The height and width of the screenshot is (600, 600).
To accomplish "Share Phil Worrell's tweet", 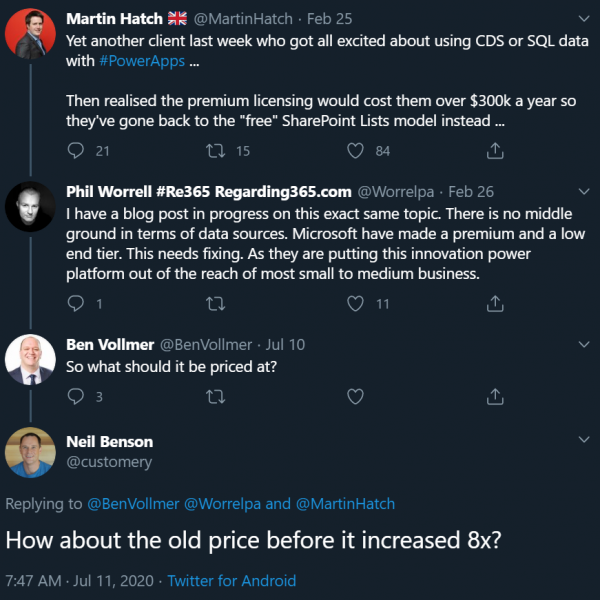I will pos(495,303).
